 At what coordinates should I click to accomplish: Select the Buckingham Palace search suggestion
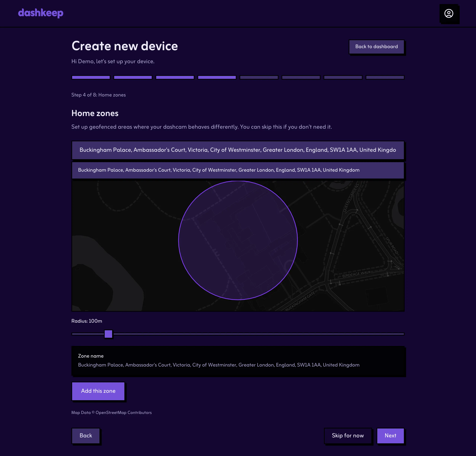238,170
